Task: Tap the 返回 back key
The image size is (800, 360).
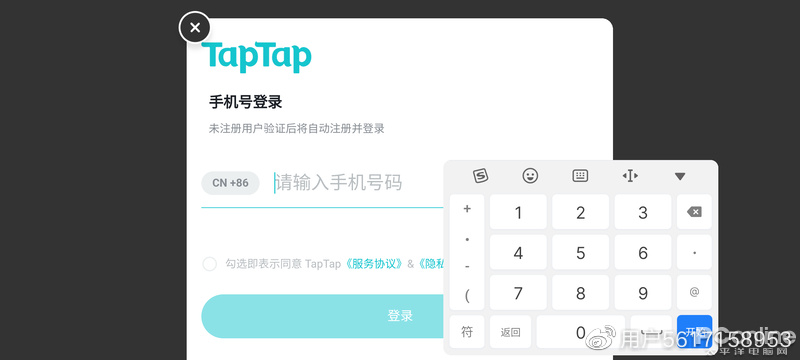Action: [x=510, y=332]
